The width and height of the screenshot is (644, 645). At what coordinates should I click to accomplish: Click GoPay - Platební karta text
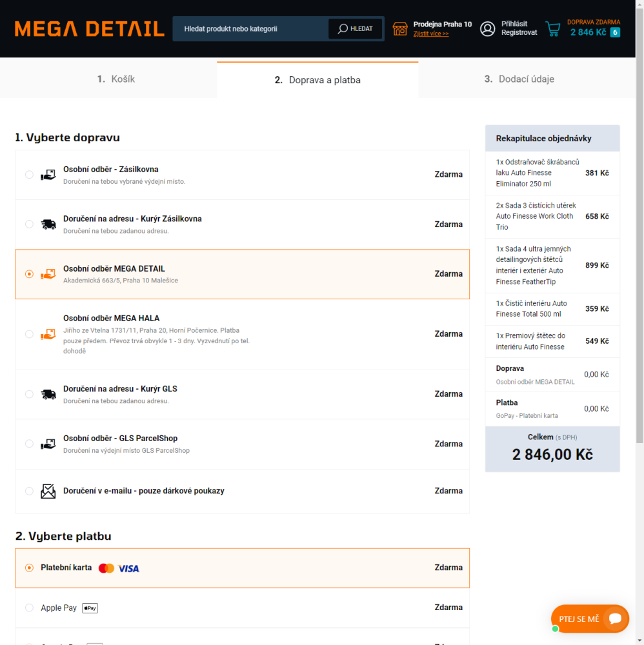(x=527, y=416)
